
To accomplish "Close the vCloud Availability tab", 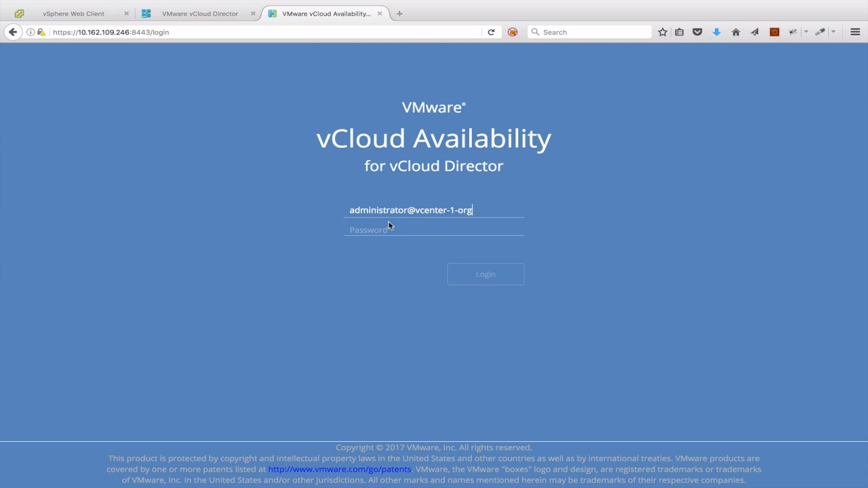I will click(x=380, y=14).
